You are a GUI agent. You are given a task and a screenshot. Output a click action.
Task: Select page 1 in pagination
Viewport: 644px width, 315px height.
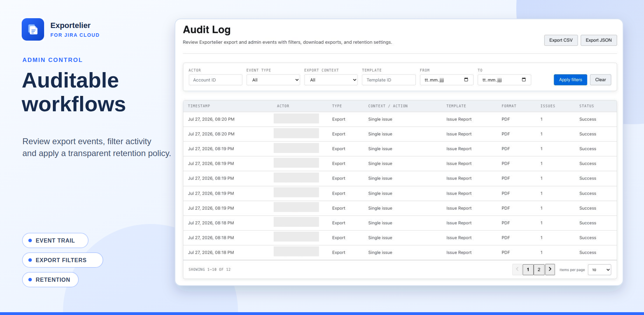[528, 269]
